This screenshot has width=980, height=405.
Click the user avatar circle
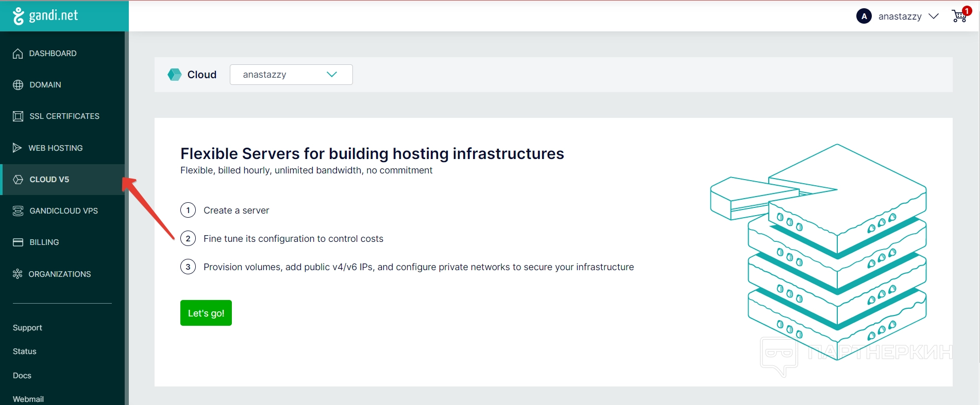click(864, 16)
